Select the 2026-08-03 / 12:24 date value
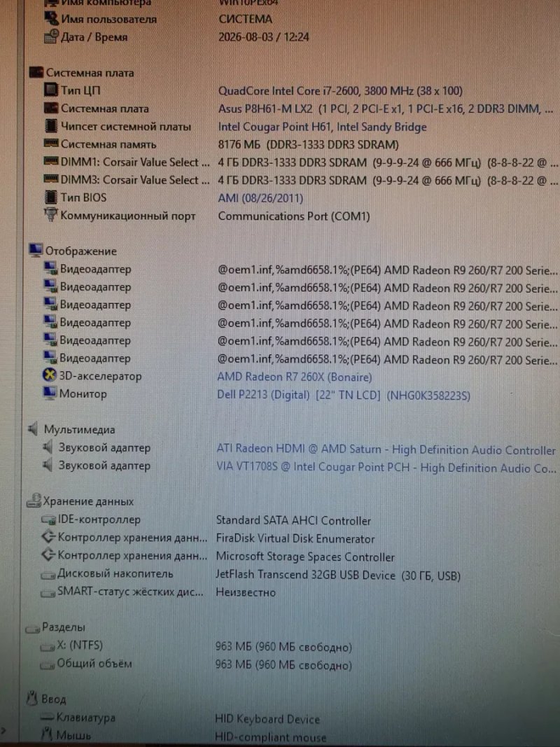 tap(264, 36)
